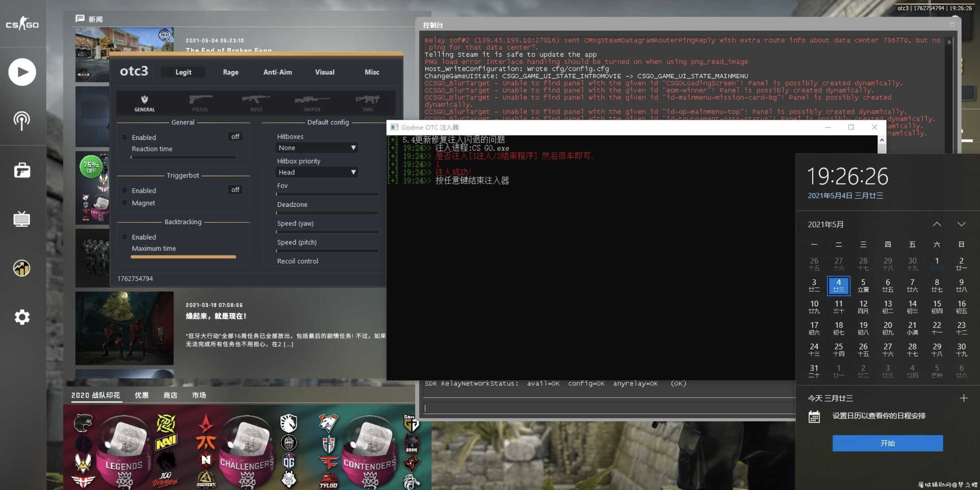Screen dimensions: 980x490
Task: Open the broadcast antenna sidebar icon
Action: [x=22, y=121]
